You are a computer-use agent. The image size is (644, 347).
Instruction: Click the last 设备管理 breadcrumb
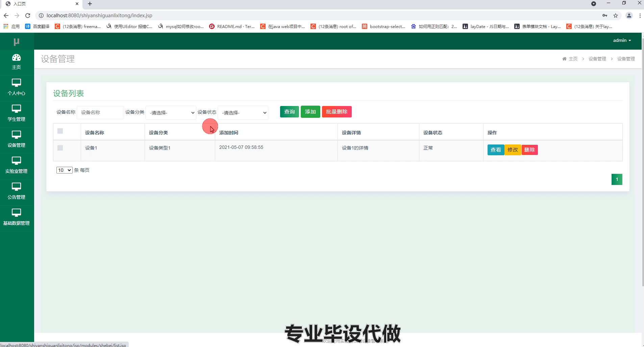(x=626, y=59)
